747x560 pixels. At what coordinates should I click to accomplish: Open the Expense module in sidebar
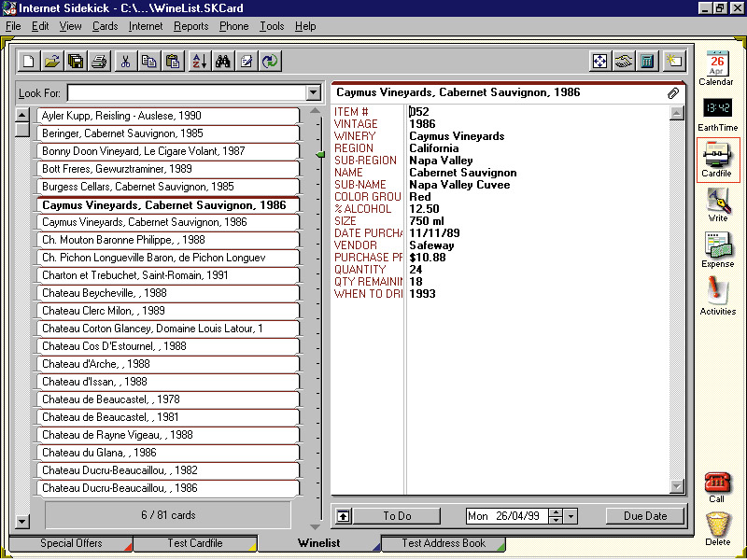717,250
